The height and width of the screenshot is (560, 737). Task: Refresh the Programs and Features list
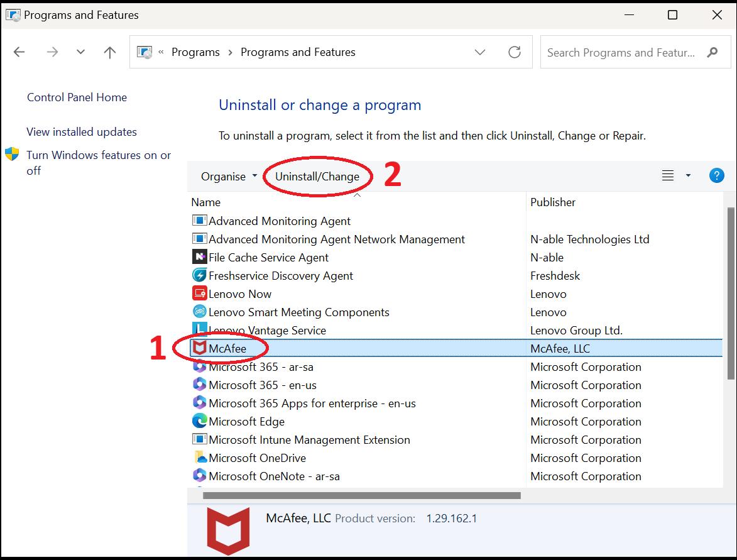point(515,52)
